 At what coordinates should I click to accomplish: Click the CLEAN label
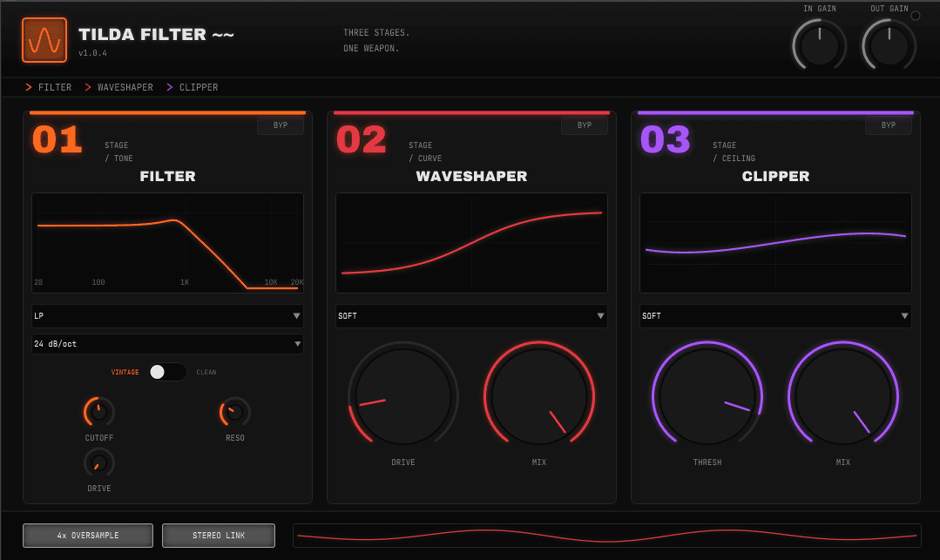pyautogui.click(x=206, y=373)
